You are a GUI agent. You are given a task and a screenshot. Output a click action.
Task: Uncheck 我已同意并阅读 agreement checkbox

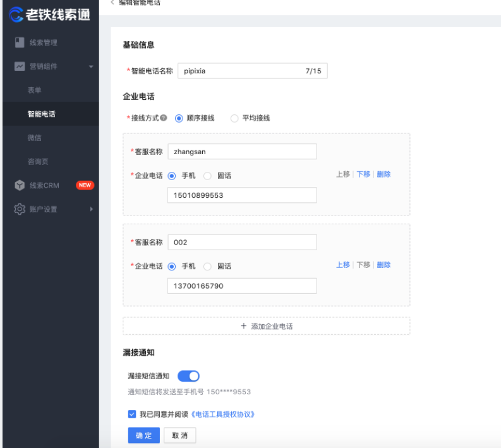pyautogui.click(x=131, y=414)
